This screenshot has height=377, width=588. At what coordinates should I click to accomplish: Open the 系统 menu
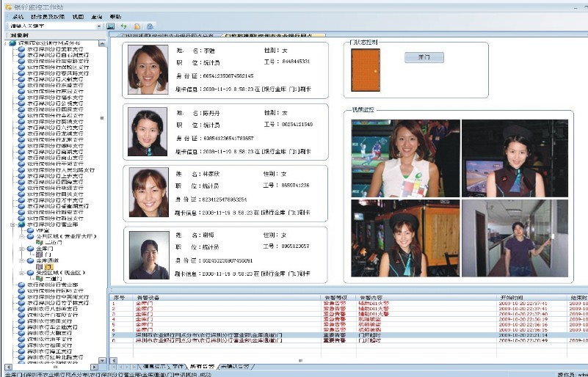point(18,16)
